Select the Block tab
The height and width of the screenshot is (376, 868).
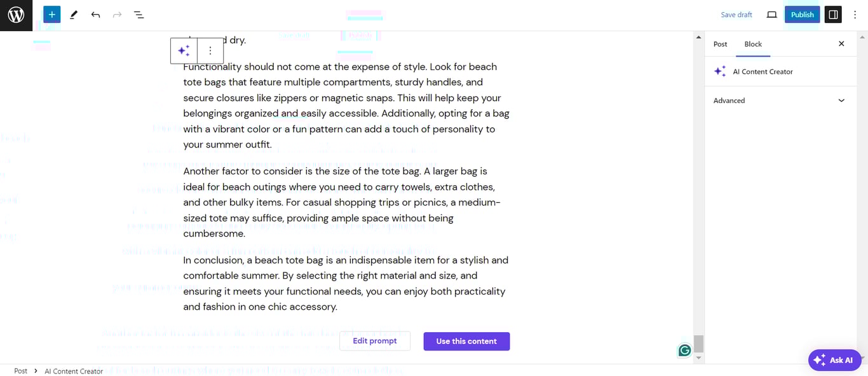pyautogui.click(x=753, y=44)
